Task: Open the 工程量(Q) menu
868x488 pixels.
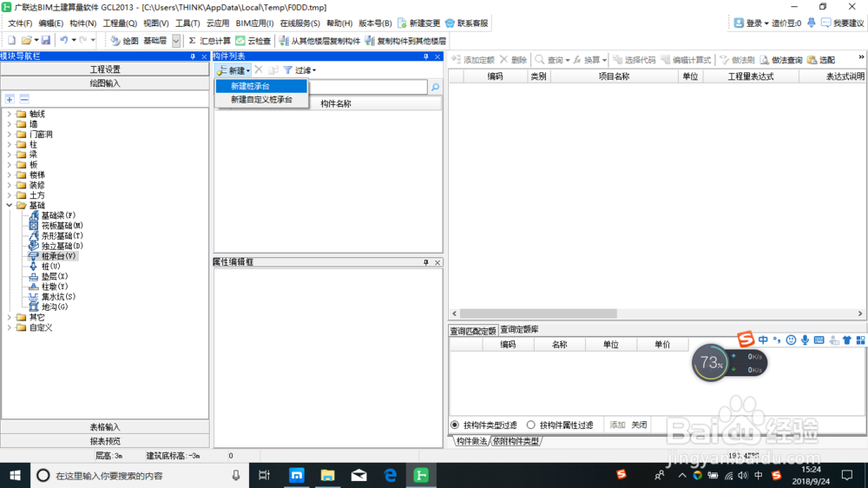Action: pyautogui.click(x=120, y=23)
